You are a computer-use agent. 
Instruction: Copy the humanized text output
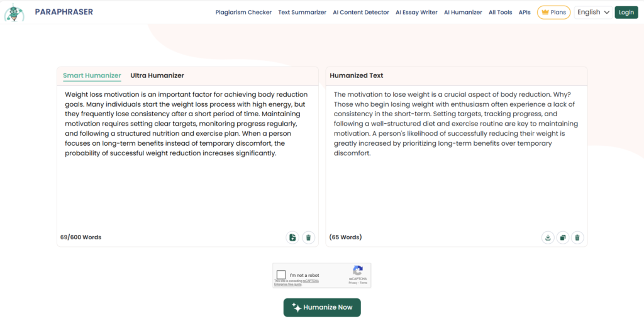click(563, 237)
